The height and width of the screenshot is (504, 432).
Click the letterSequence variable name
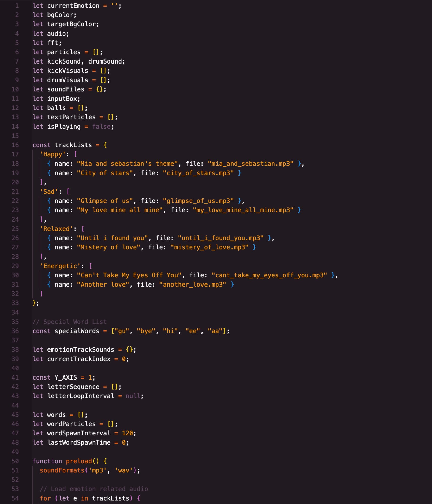[x=73, y=387]
